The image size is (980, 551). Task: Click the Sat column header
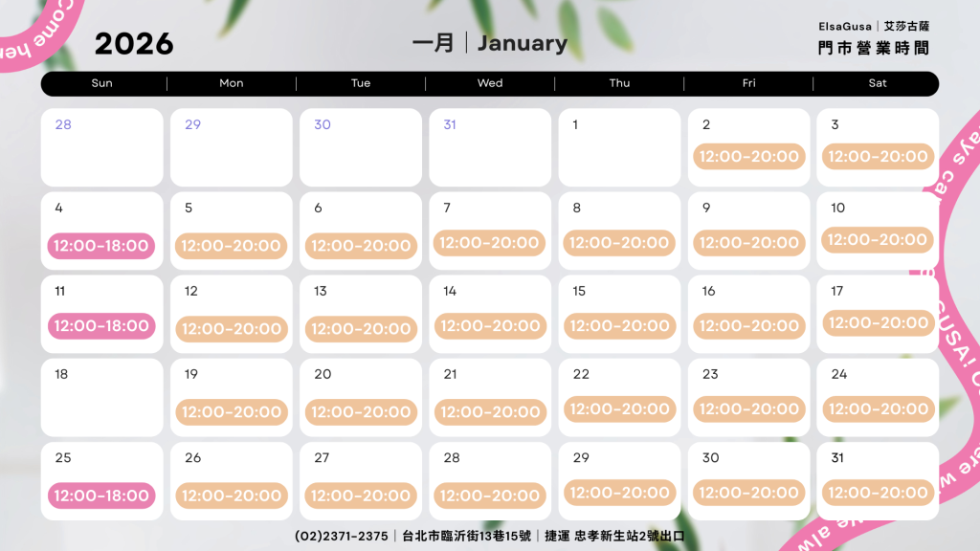(x=878, y=83)
